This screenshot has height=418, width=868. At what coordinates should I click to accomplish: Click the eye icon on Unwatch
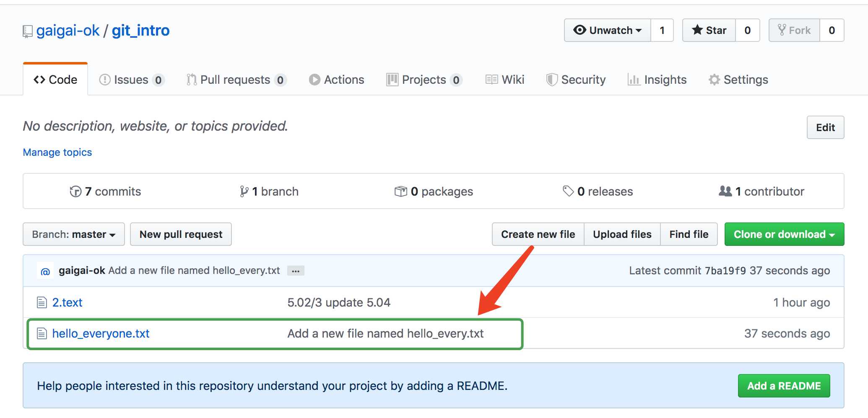tap(580, 30)
